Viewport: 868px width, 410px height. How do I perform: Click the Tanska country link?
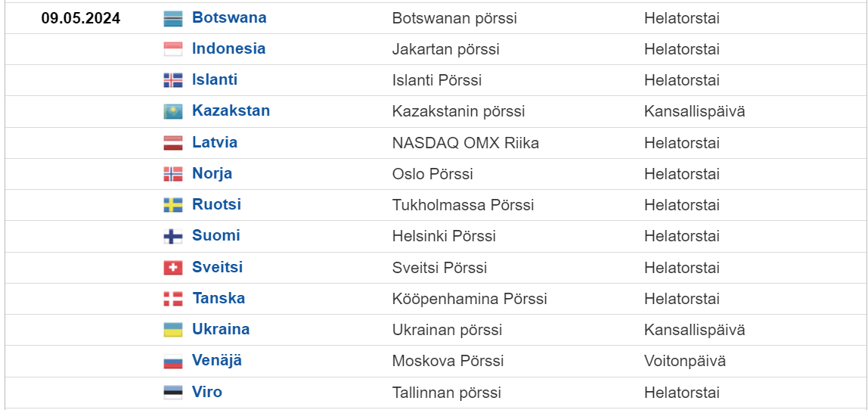[219, 298]
